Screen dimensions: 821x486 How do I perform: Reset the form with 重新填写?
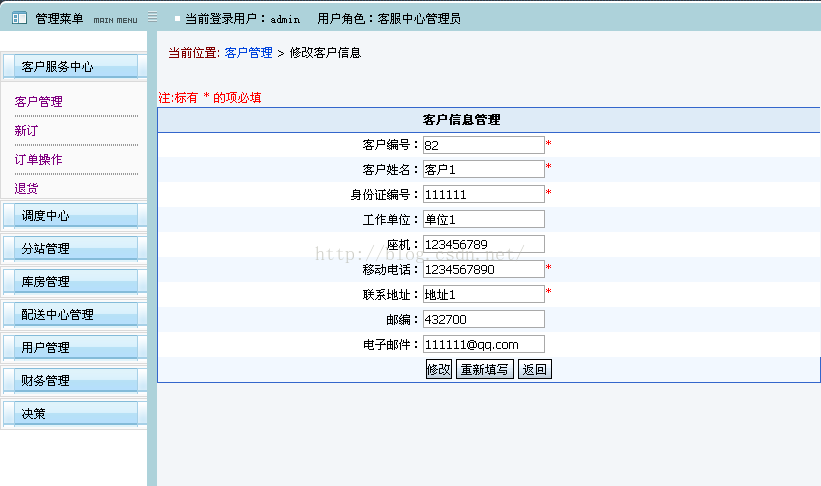485,369
